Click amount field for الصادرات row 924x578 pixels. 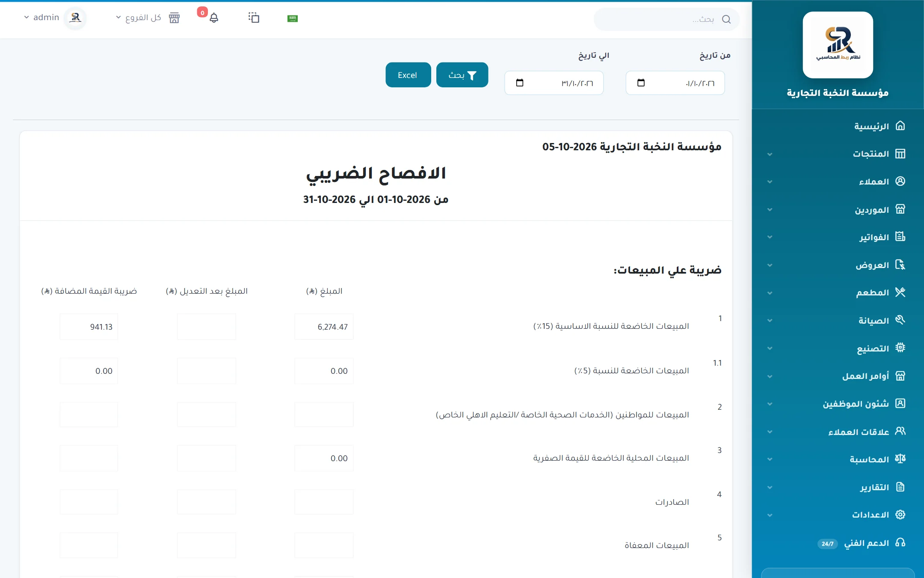pos(324,502)
